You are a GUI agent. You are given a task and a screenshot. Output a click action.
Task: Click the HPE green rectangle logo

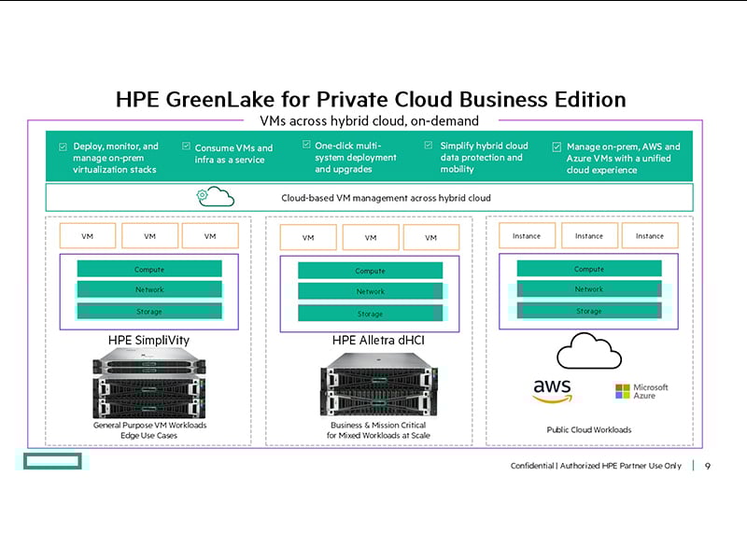coord(52,461)
